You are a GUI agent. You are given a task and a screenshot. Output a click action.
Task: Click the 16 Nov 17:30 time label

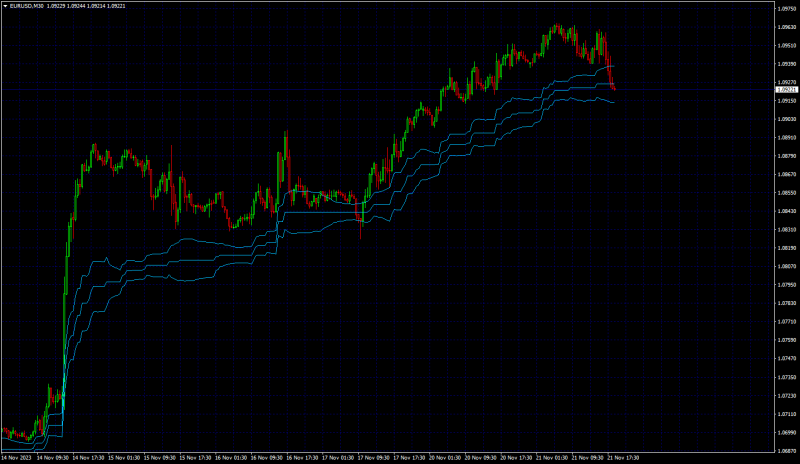pyautogui.click(x=303, y=458)
